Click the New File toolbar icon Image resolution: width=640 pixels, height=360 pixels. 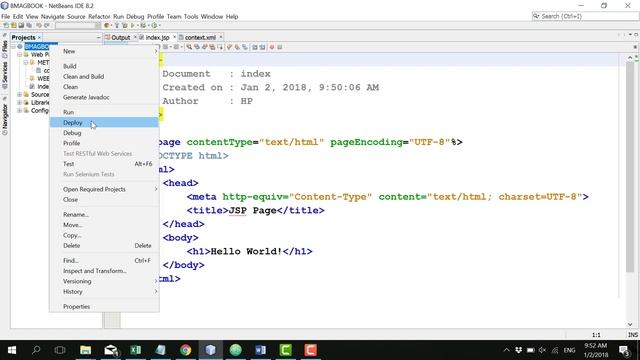[x=6, y=25]
